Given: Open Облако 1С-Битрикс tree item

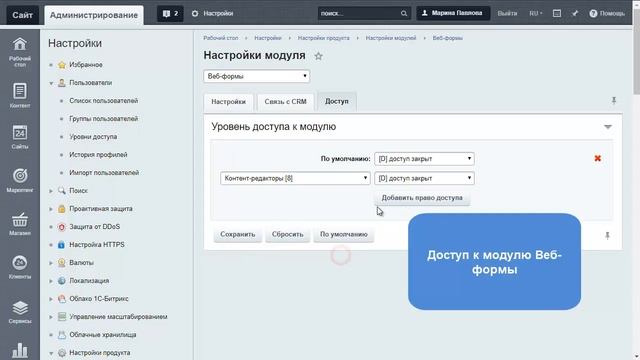Looking at the screenshot, I should pos(99,299).
